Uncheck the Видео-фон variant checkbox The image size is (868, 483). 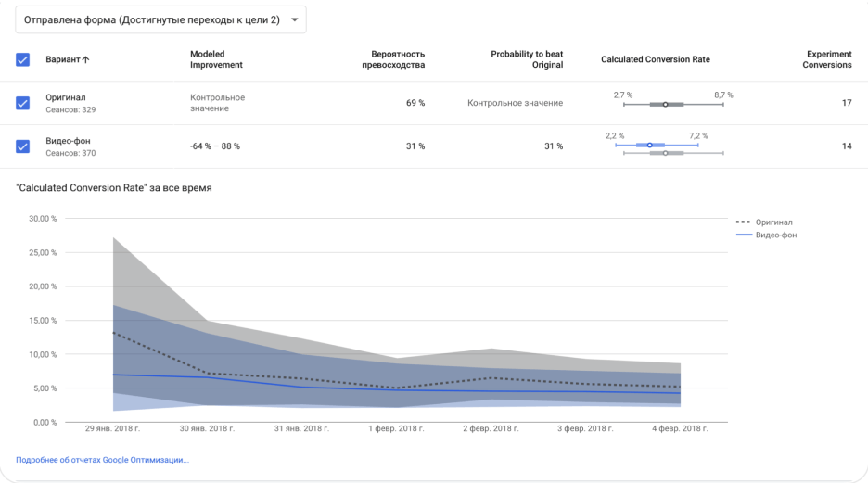[23, 146]
